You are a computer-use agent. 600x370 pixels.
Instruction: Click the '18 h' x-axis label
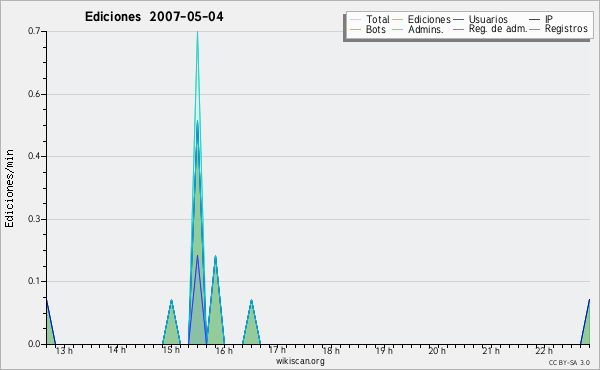coord(331,350)
